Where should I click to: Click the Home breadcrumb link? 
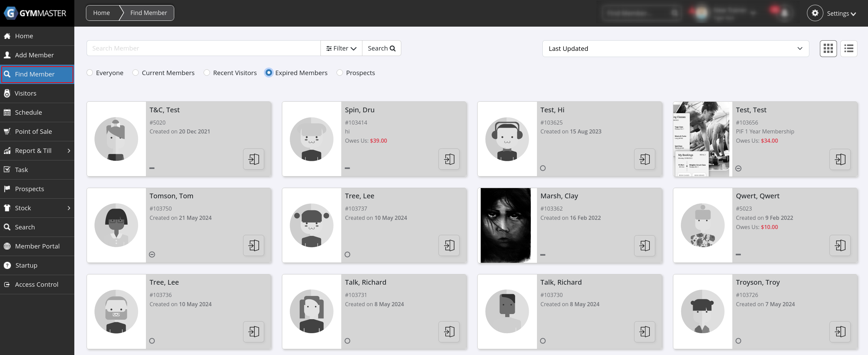pyautogui.click(x=102, y=13)
